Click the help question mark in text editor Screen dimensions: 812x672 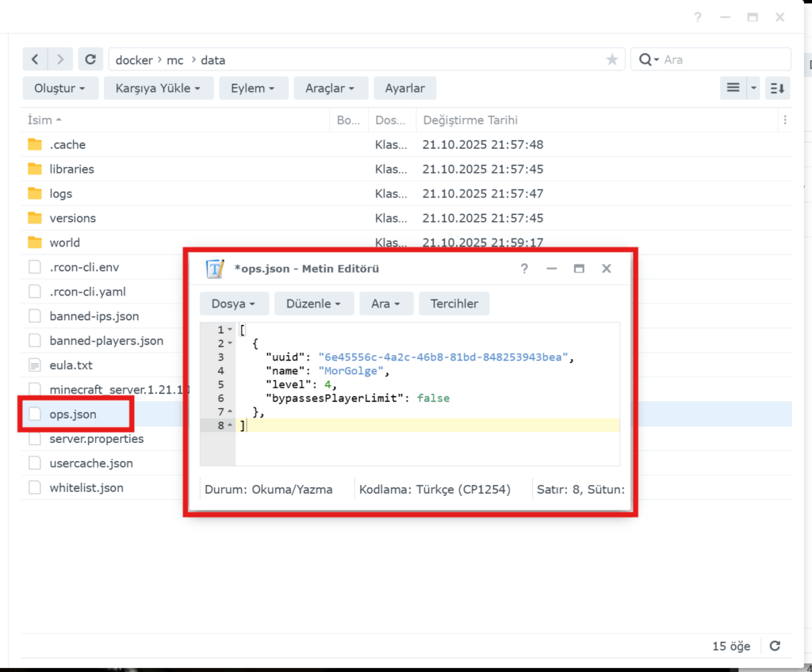[x=523, y=269]
